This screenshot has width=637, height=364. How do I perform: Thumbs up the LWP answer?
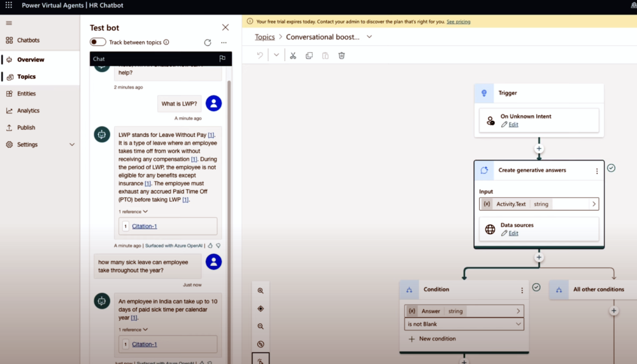pos(210,245)
